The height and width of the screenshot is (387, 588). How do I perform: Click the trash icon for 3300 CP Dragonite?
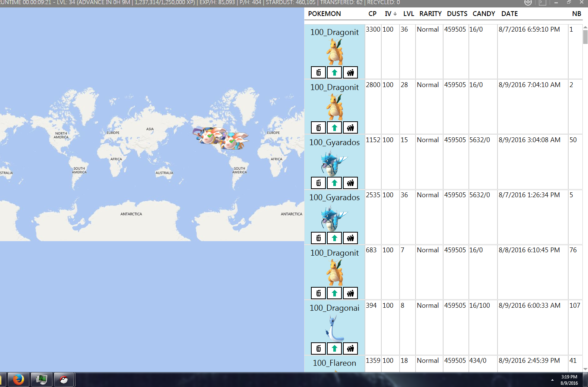[318, 73]
